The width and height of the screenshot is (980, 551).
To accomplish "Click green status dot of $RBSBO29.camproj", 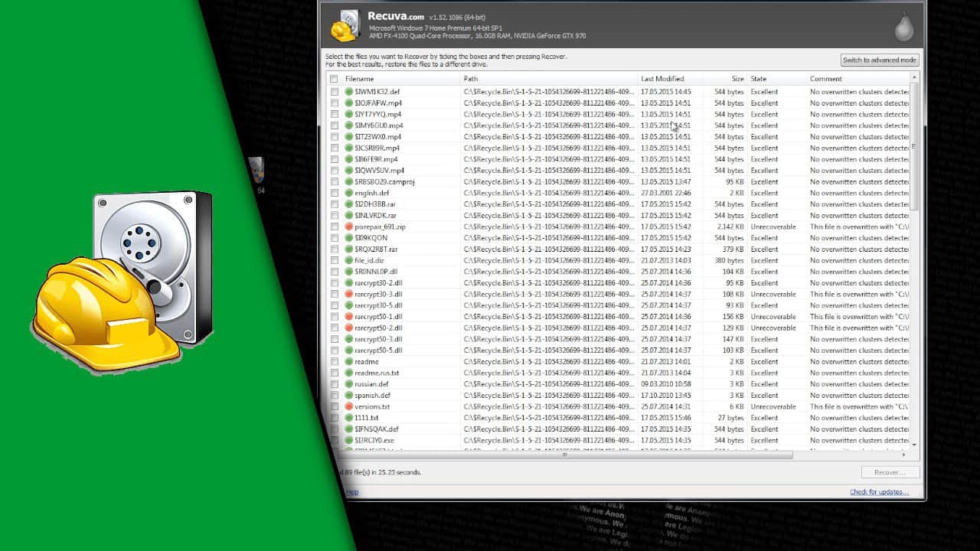I will [349, 181].
